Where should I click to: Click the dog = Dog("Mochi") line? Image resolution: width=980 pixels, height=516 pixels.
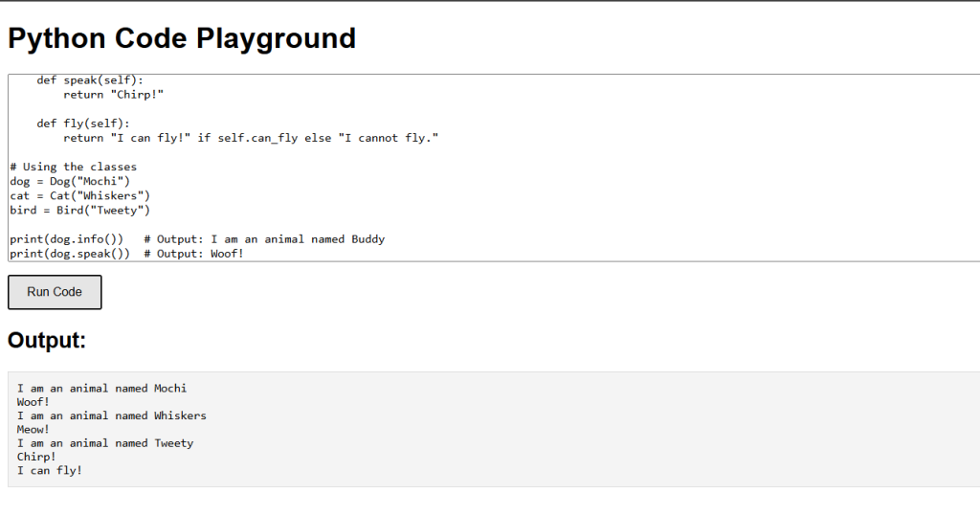69,181
